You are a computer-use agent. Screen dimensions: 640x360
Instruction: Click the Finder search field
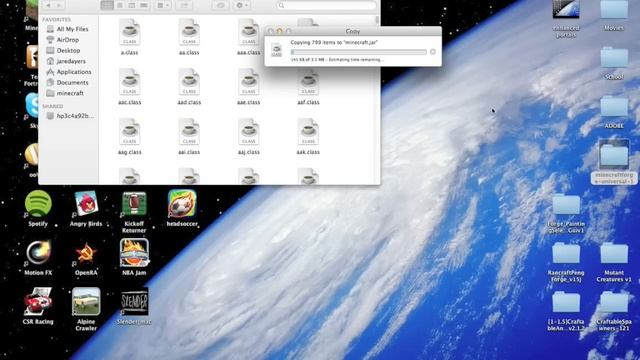tap(326, 5)
